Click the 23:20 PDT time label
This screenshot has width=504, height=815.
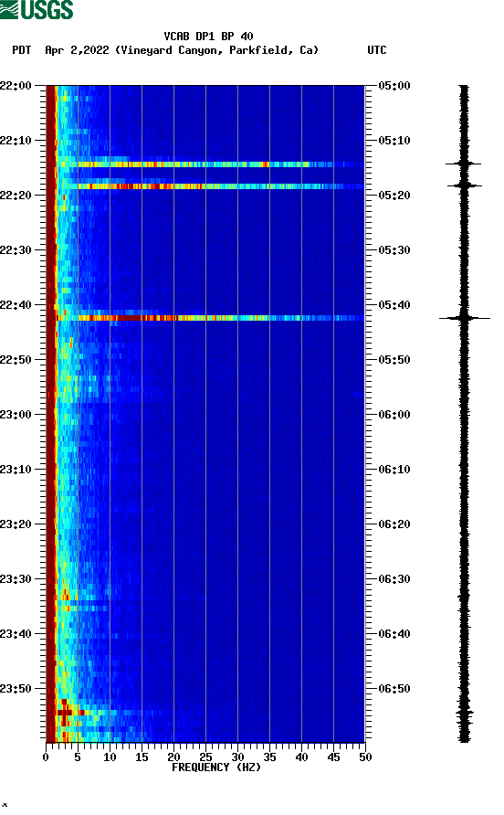pyautogui.click(x=16, y=524)
